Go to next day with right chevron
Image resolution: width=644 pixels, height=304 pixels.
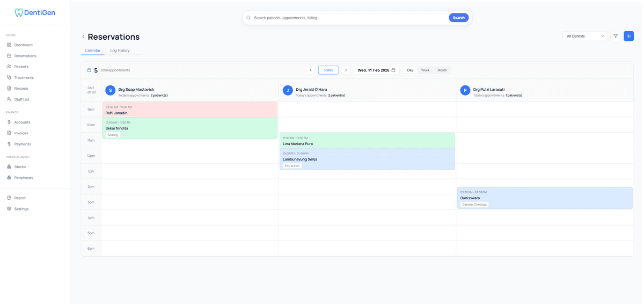(x=346, y=70)
